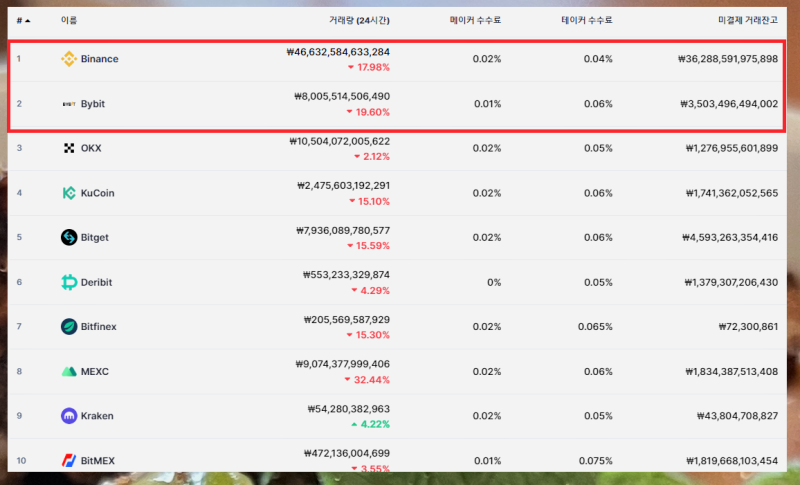The height and width of the screenshot is (485, 800).
Task: Sort by 거래량 (24시간) column header
Action: (359, 20)
